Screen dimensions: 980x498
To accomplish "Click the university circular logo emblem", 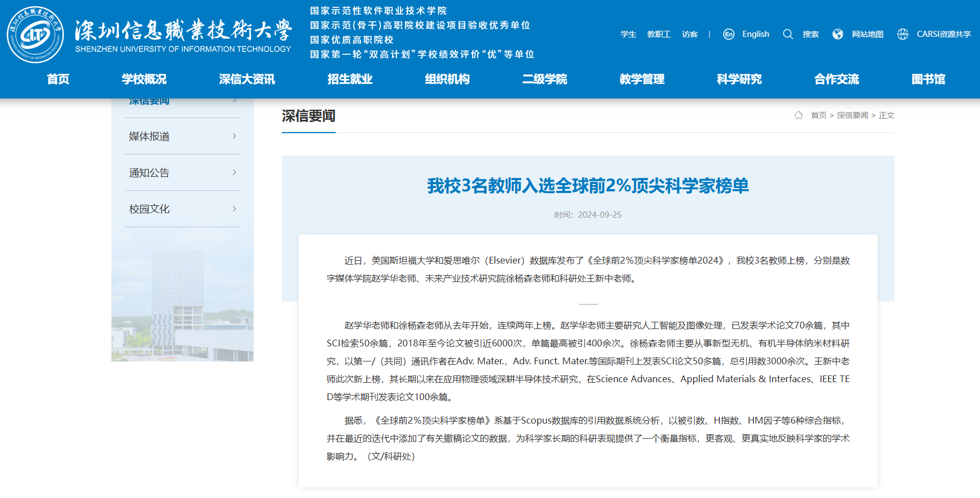I will (35, 35).
